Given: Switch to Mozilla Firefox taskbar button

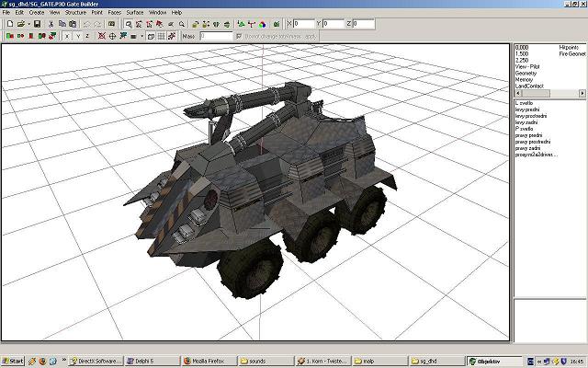Looking at the screenshot, I should pyautogui.click(x=209, y=361).
